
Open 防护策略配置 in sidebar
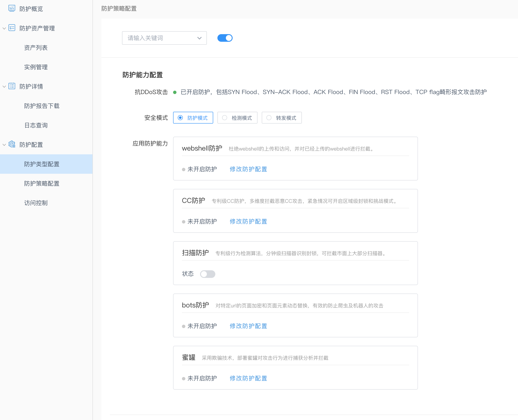click(42, 183)
